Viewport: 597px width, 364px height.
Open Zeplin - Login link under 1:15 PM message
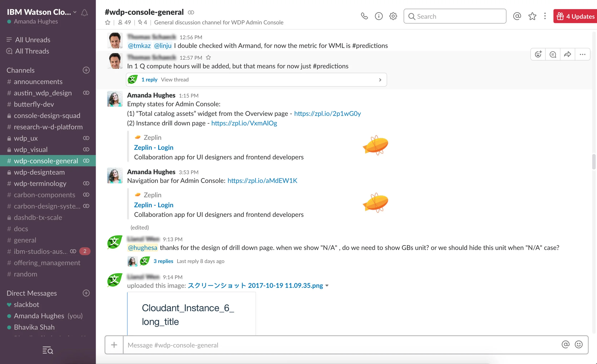coord(154,147)
